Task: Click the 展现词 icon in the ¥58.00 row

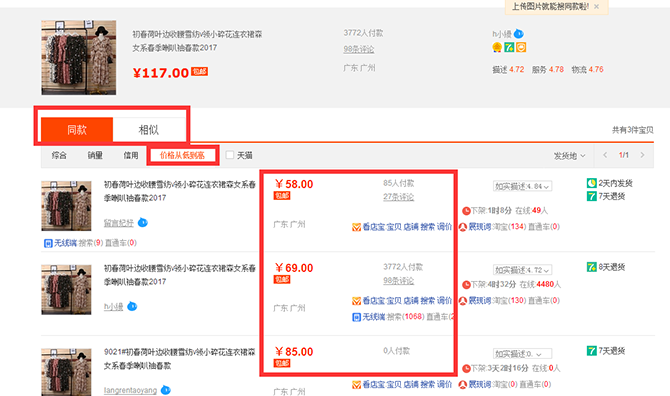Action: coord(463,227)
